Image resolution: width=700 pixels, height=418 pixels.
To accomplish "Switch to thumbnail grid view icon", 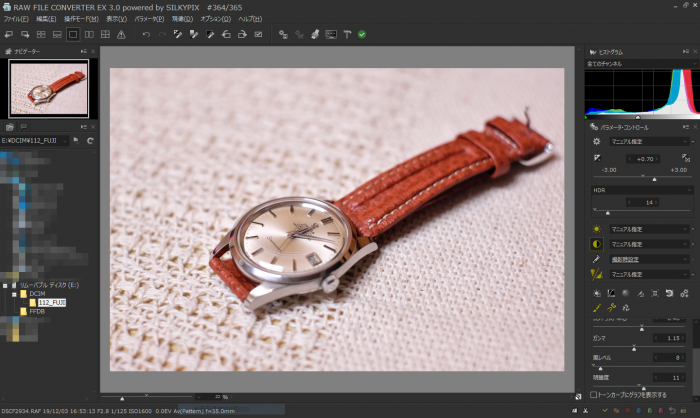I will click(x=41, y=34).
